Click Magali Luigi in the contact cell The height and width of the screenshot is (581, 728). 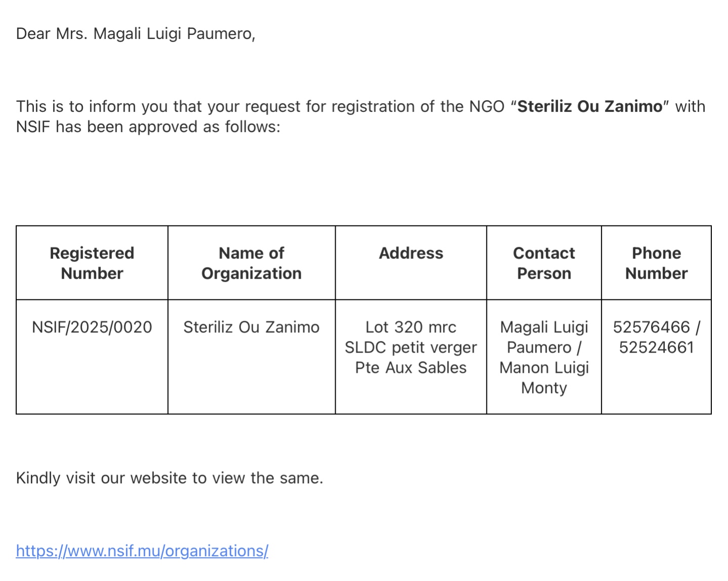(544, 327)
